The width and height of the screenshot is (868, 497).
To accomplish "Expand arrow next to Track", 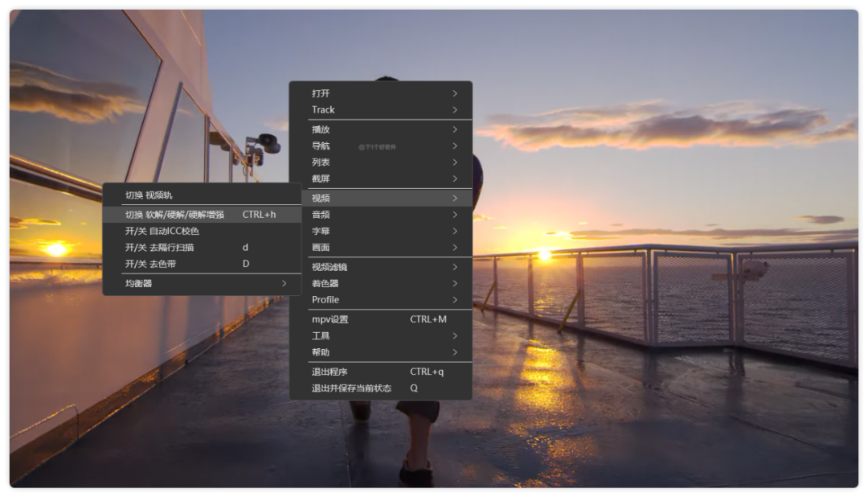I will click(x=455, y=109).
